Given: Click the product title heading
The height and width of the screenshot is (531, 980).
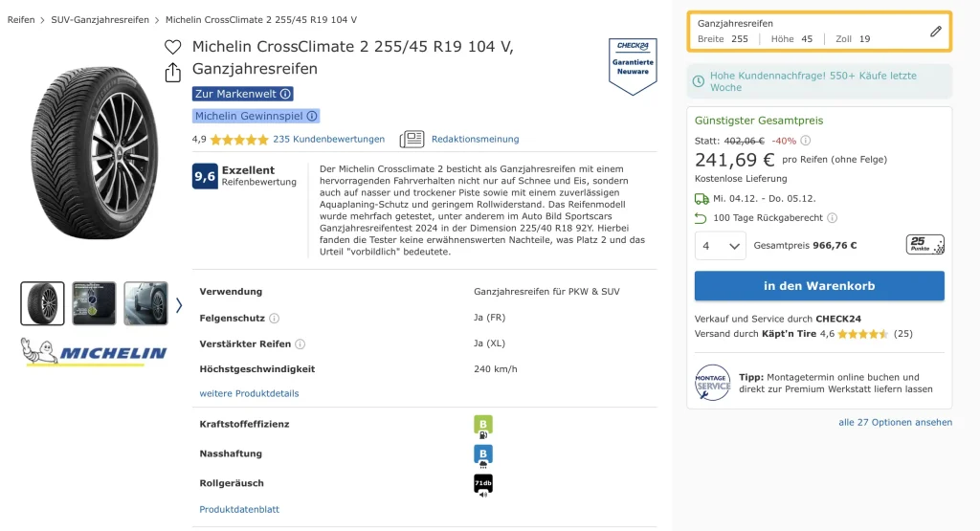Looking at the screenshot, I should (352, 57).
